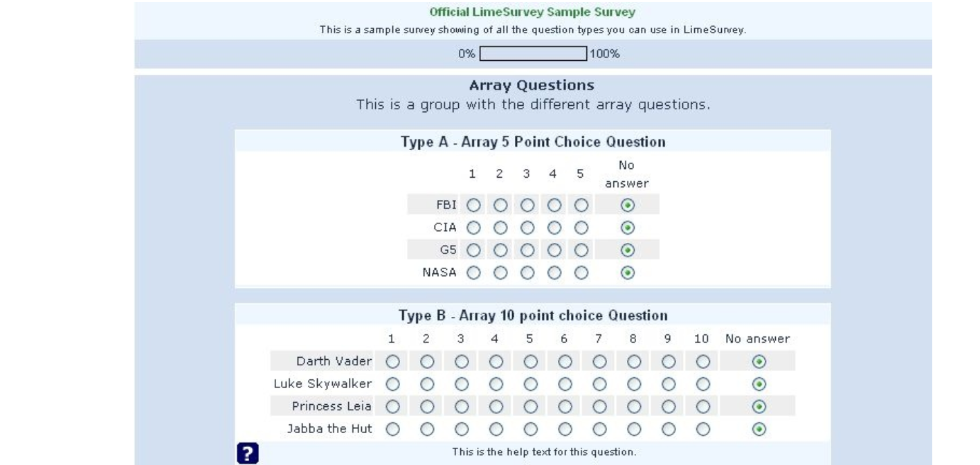Click the Type A question heading
Screen dimensions: 980x465
(x=532, y=142)
